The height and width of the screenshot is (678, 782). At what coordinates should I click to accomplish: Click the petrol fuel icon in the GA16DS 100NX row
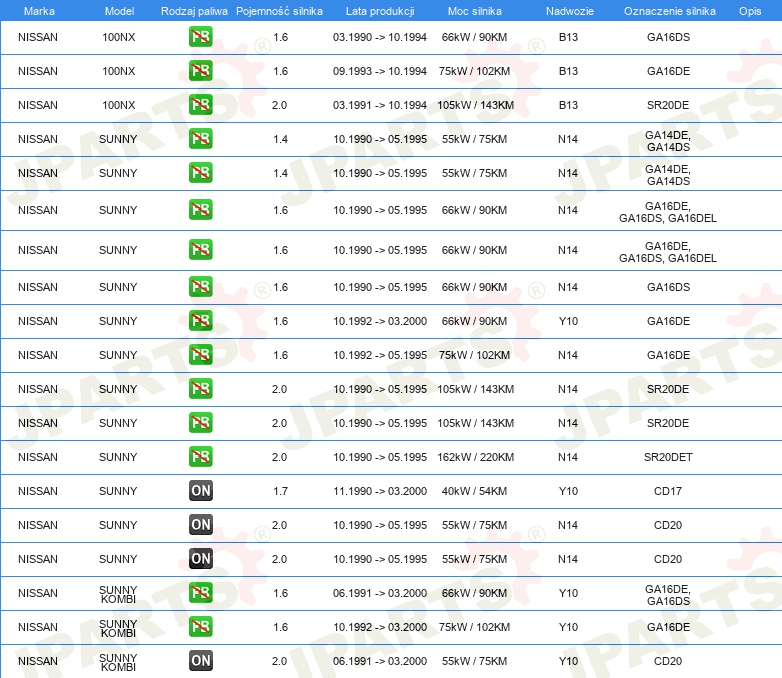point(200,37)
